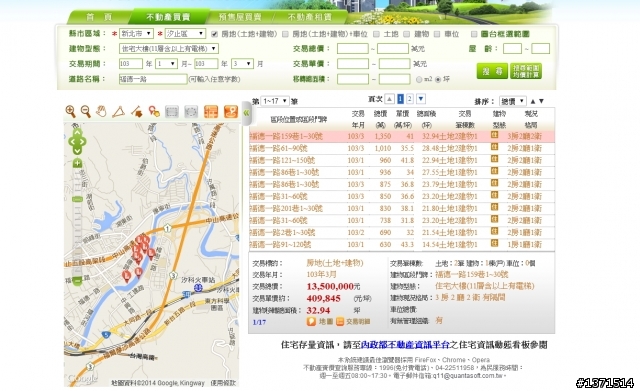Screen dimensions: 640x391
Task: Switch to 不動產買賣 tab
Action: tap(168, 17)
